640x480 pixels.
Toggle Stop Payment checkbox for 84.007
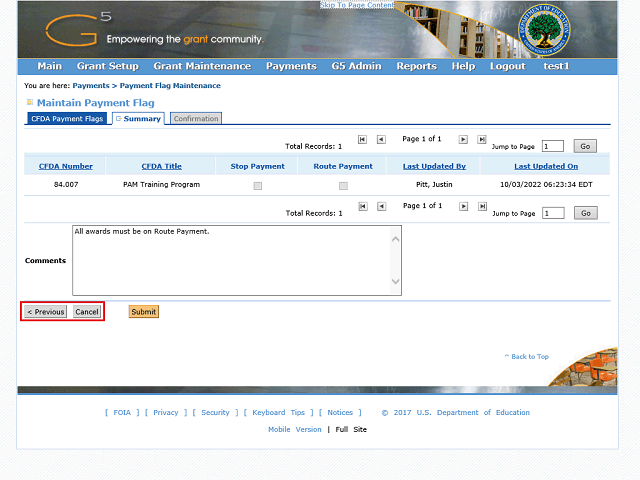pyautogui.click(x=258, y=186)
